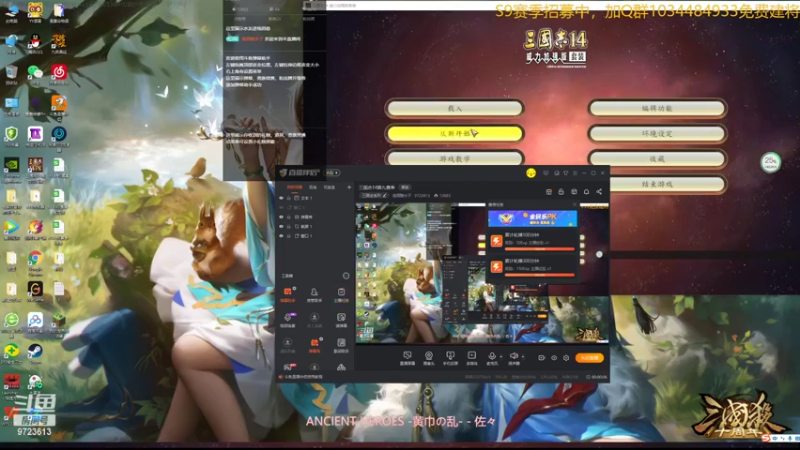
Task: Click the phone screen-cast icon in toolbar
Action: click(450, 355)
